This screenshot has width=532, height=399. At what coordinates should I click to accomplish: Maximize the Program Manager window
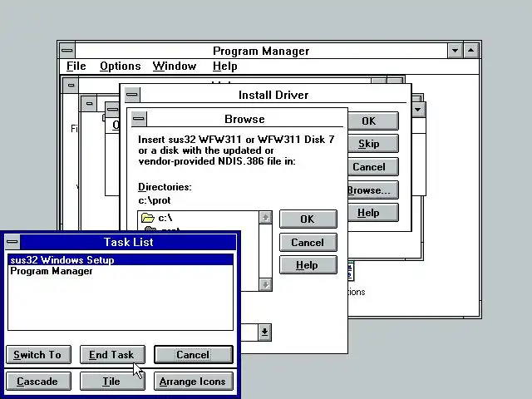click(471, 51)
